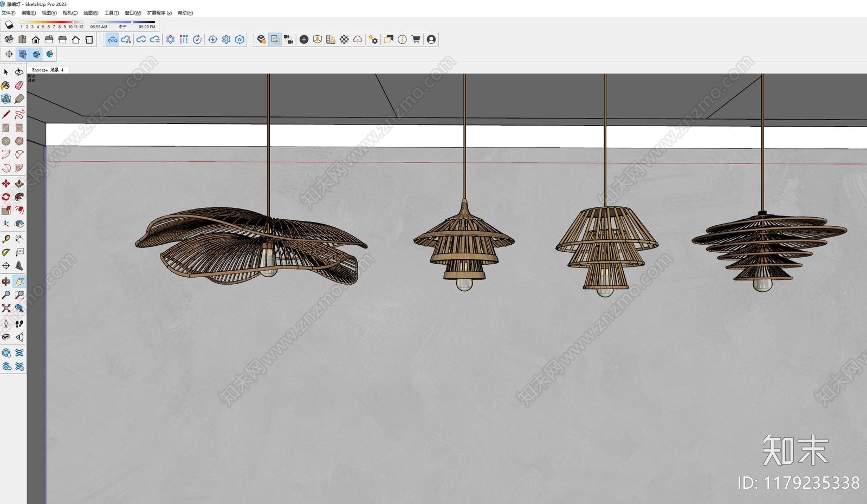Open user account profile icon
Screen dimensions: 867x504
431,40
